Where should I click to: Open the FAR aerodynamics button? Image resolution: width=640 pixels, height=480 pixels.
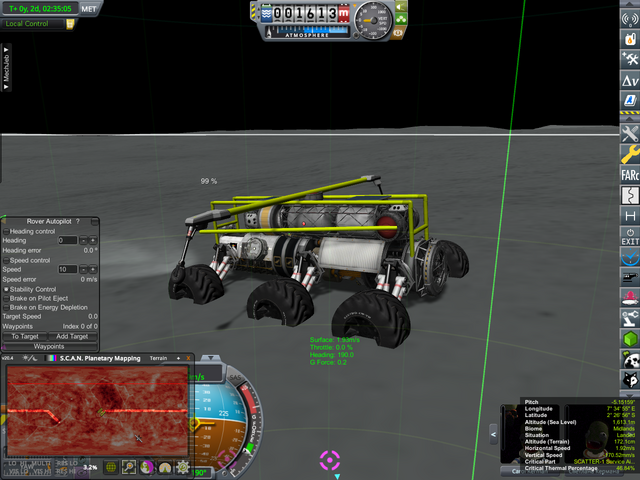tap(630, 175)
